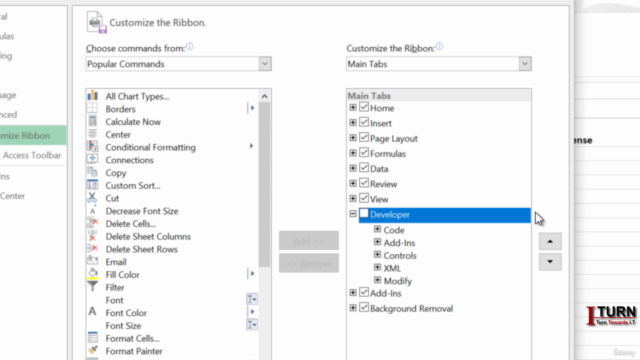Screen dimensions: 640x360
Task: Expand the Formulas tab node
Action: pyautogui.click(x=353, y=153)
